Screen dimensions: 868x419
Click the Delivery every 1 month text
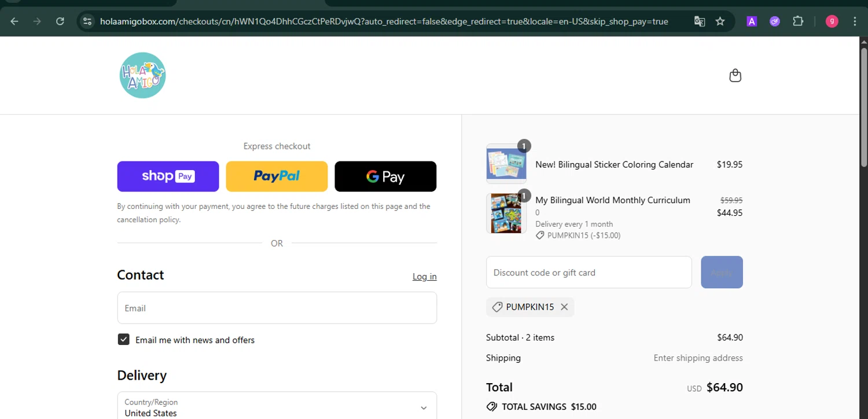point(574,224)
